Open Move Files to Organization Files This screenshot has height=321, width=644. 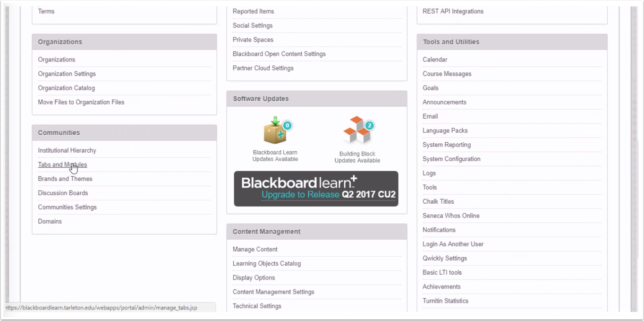81,102
